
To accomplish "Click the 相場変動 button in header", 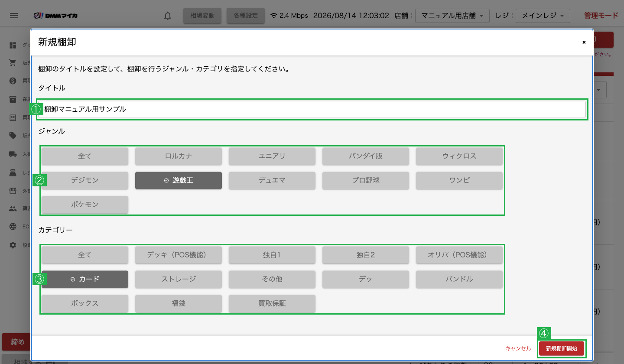I will (202, 16).
